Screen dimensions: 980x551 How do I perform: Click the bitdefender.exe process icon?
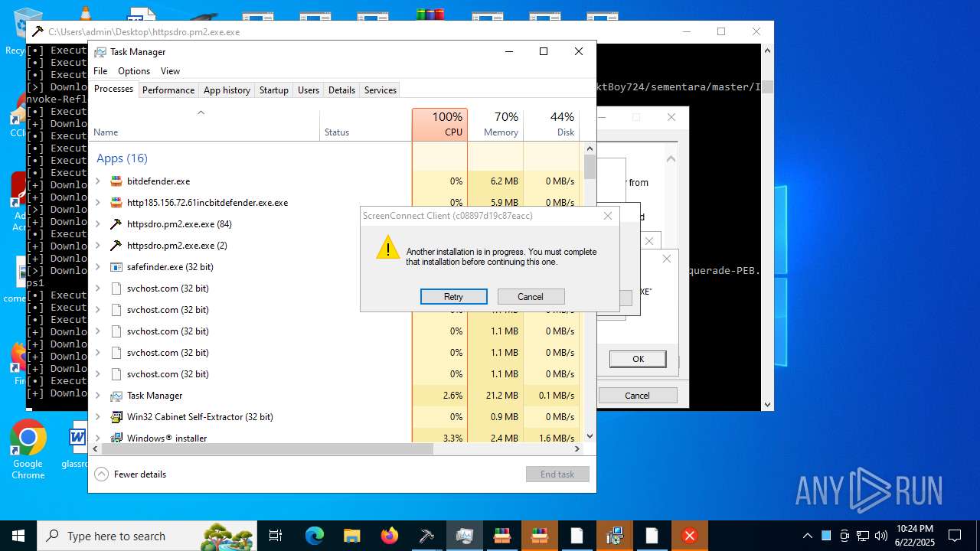[x=116, y=181]
